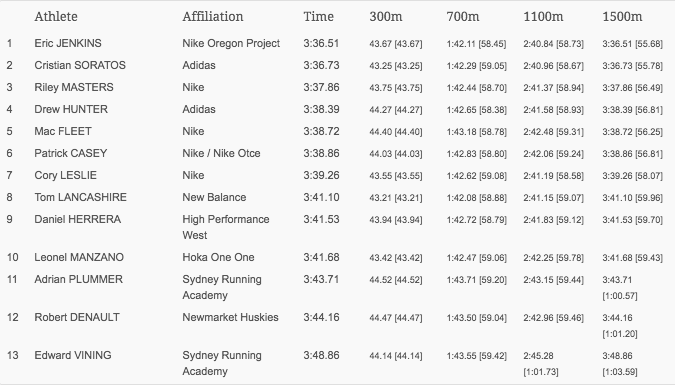The height and width of the screenshot is (385, 675).
Task: Click the 1100m split column header
Action: [543, 16]
